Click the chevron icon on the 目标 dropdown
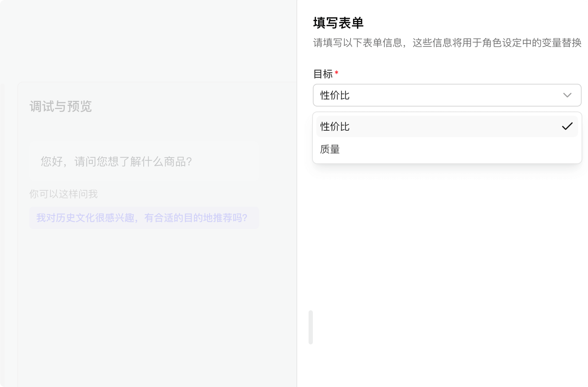This screenshot has width=588, height=387. tap(567, 95)
